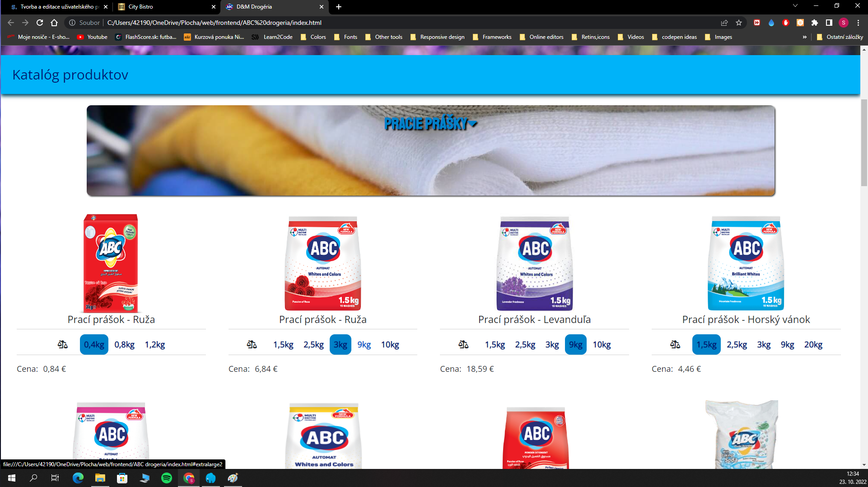Click the address bar URL field
This screenshot has height=487, width=868.
406,23
